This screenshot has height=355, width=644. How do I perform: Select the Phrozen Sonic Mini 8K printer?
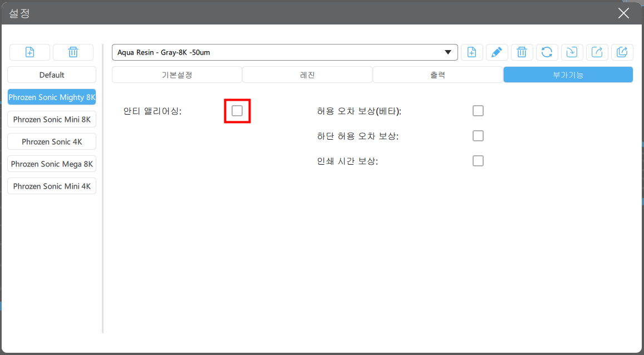point(52,120)
